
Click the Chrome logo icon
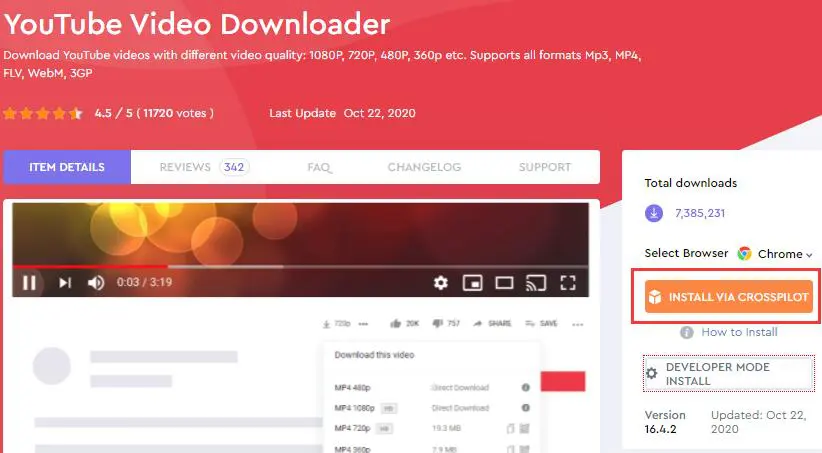[744, 254]
